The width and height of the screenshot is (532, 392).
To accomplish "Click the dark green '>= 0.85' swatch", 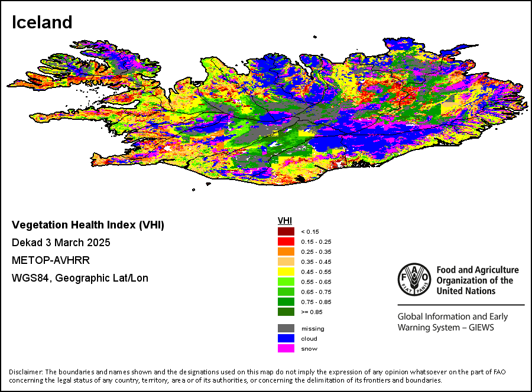I will pyautogui.click(x=286, y=312).
